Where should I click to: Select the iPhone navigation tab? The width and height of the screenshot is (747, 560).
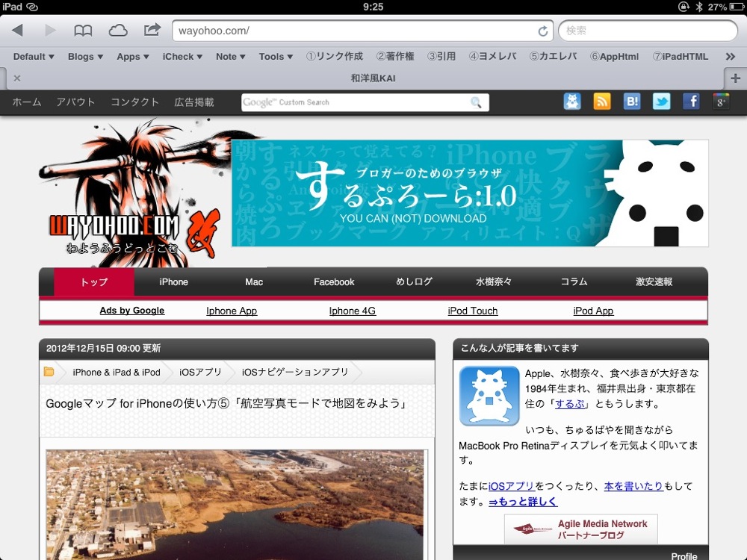coord(174,282)
